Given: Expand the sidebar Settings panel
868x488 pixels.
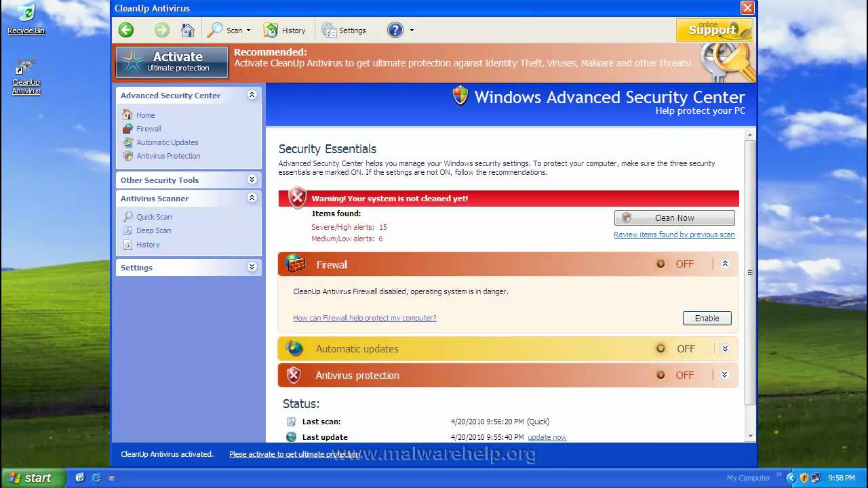Looking at the screenshot, I should (252, 267).
